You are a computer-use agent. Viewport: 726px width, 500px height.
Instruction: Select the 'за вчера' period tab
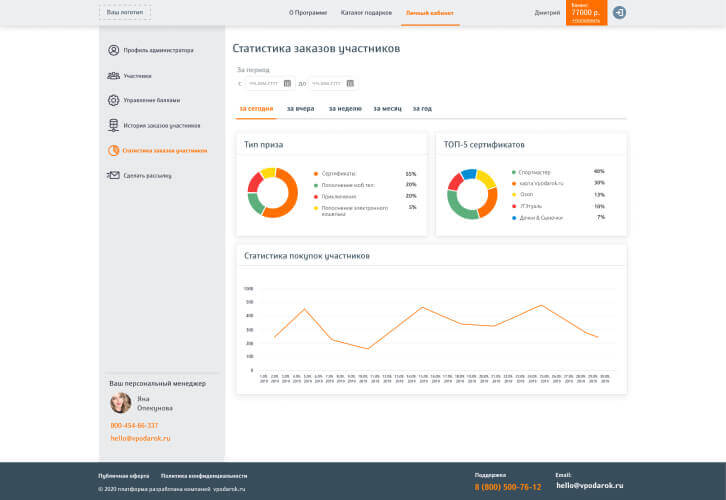point(300,109)
